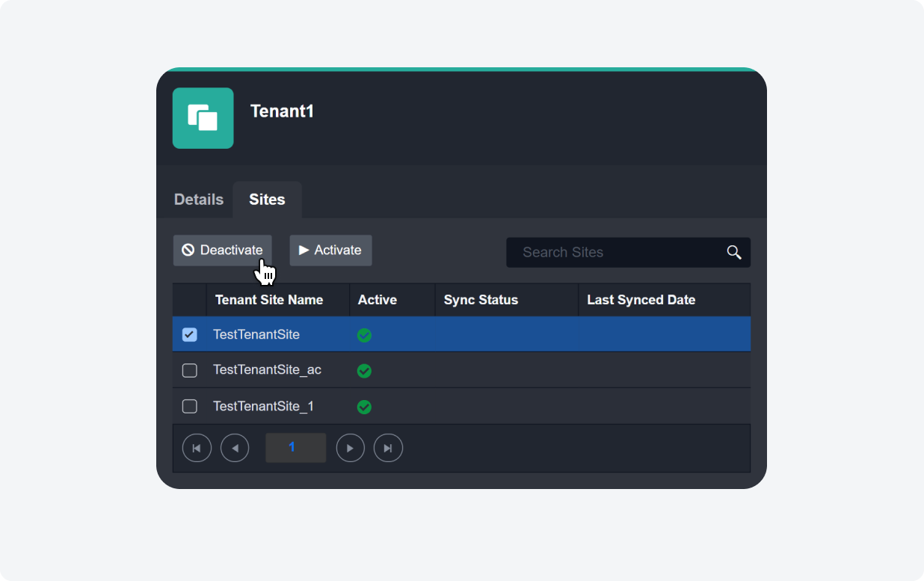924x581 pixels.
Task: Click the Activate button
Action: click(330, 250)
